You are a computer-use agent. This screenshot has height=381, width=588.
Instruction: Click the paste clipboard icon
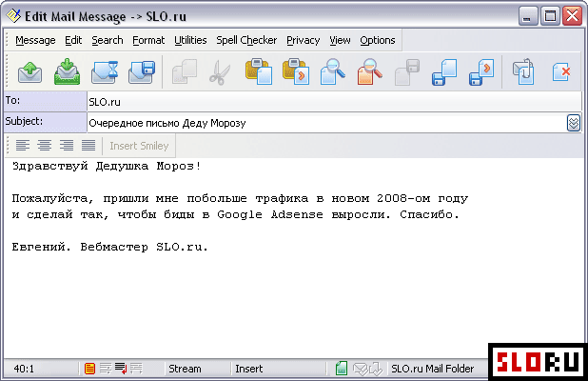[x=259, y=71]
